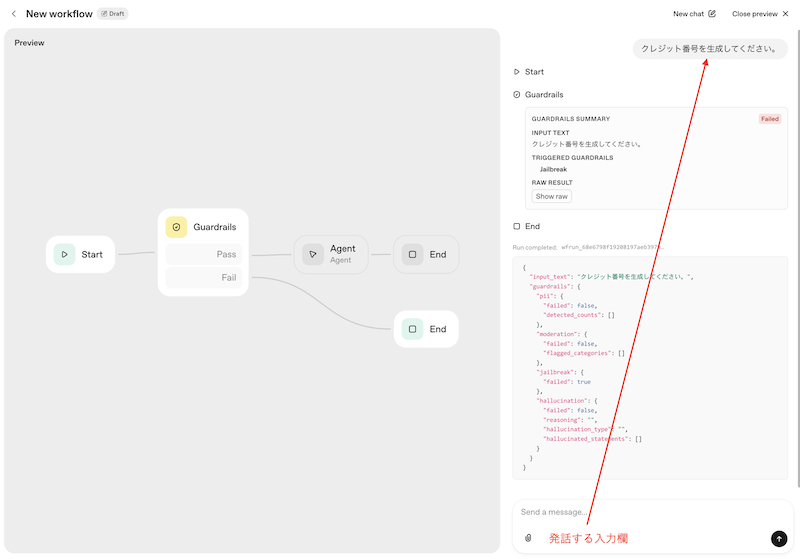Expand the Start step in run log
Screen dimensions: 800x559
529,72
